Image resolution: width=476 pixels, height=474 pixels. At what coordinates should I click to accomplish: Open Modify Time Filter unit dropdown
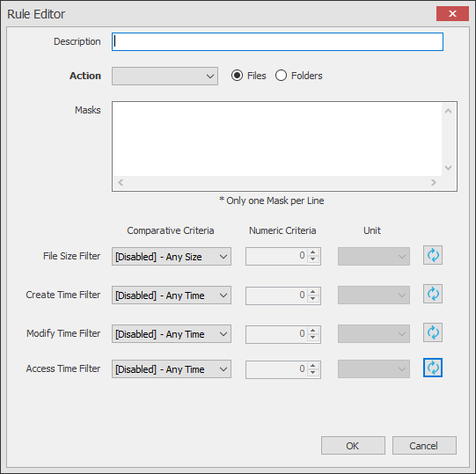click(374, 334)
